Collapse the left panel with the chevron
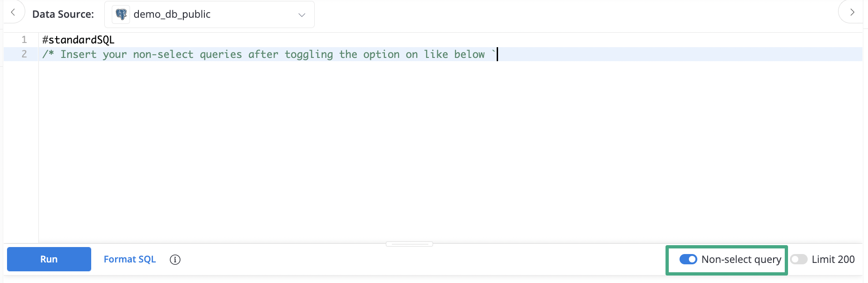This screenshot has width=868, height=283. [x=13, y=13]
